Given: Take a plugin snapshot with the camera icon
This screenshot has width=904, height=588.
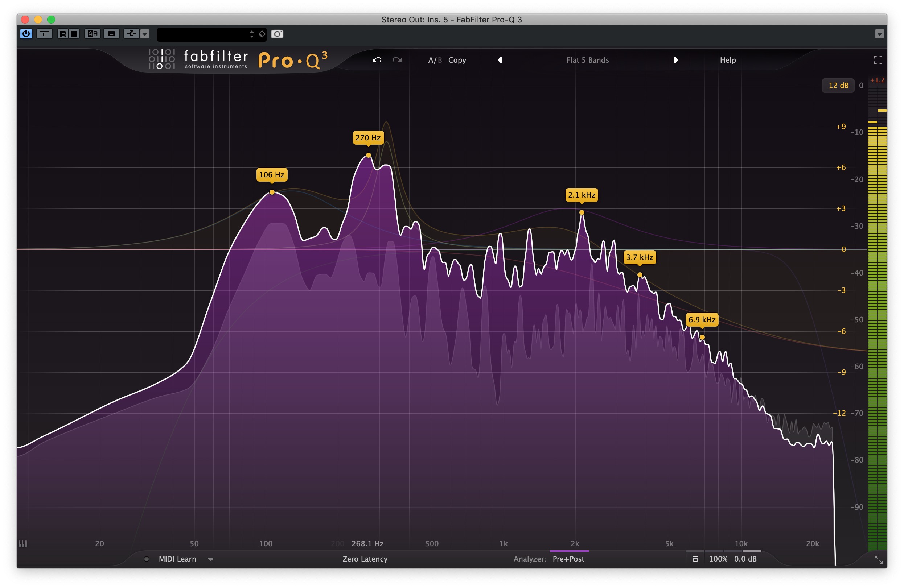Looking at the screenshot, I should 277,34.
